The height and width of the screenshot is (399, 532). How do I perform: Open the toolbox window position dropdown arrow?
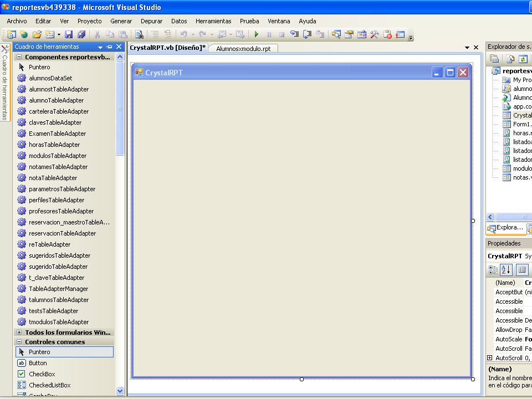click(x=100, y=47)
